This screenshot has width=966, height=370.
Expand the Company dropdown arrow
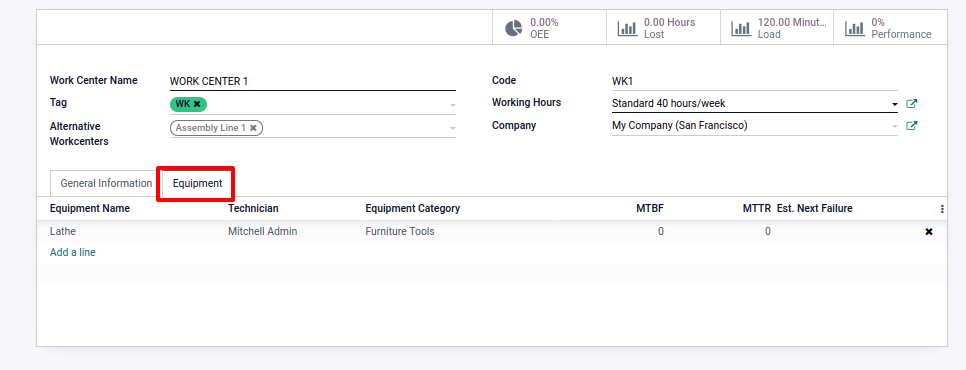click(895, 126)
